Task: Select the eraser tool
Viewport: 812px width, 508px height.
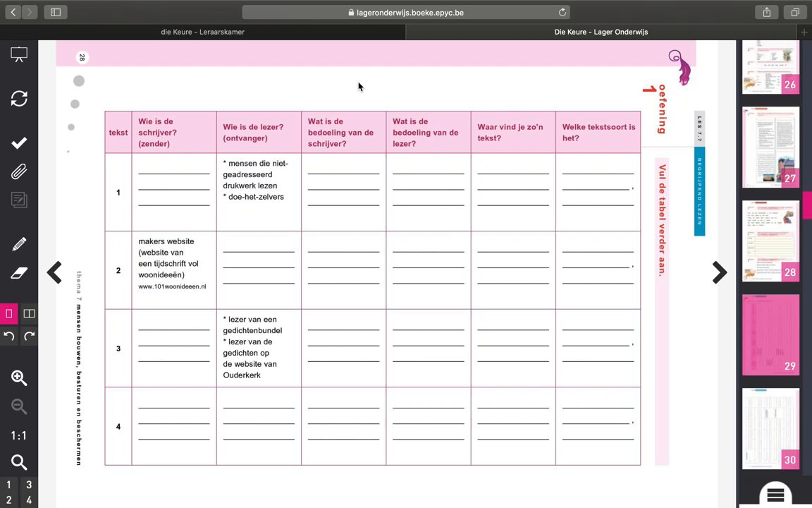Action: click(19, 272)
